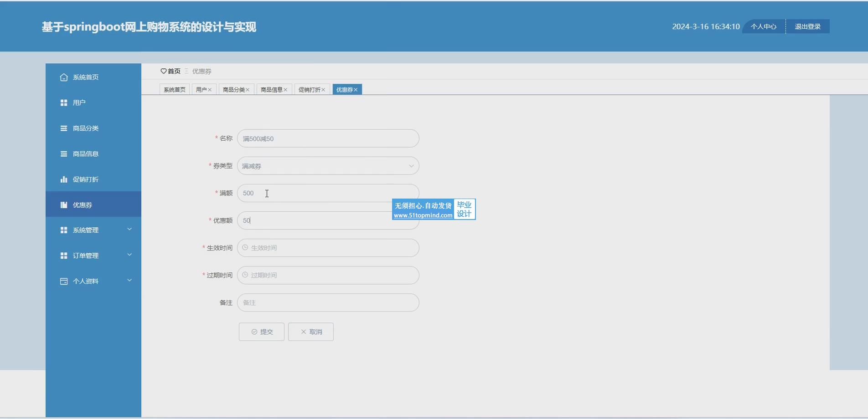Open the 券类型 dropdown
Image resolution: width=868 pixels, height=419 pixels.
point(328,166)
